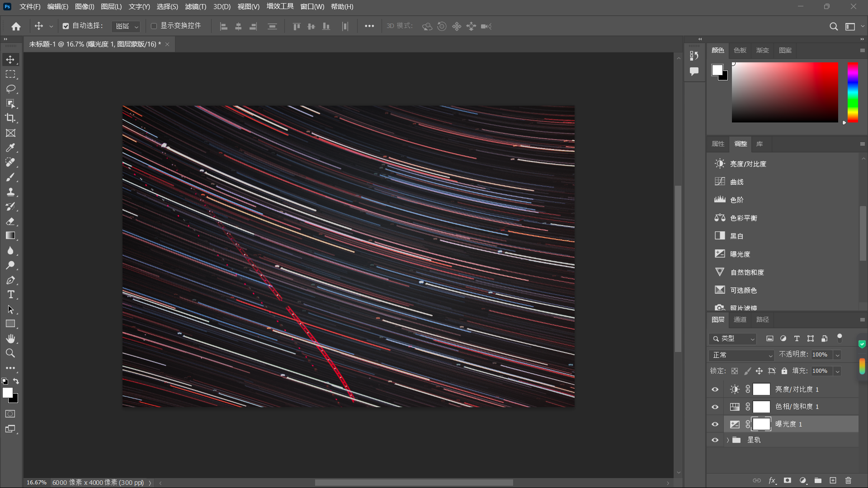The height and width of the screenshot is (488, 868).
Task: Select the Gradient tool
Action: [10, 236]
